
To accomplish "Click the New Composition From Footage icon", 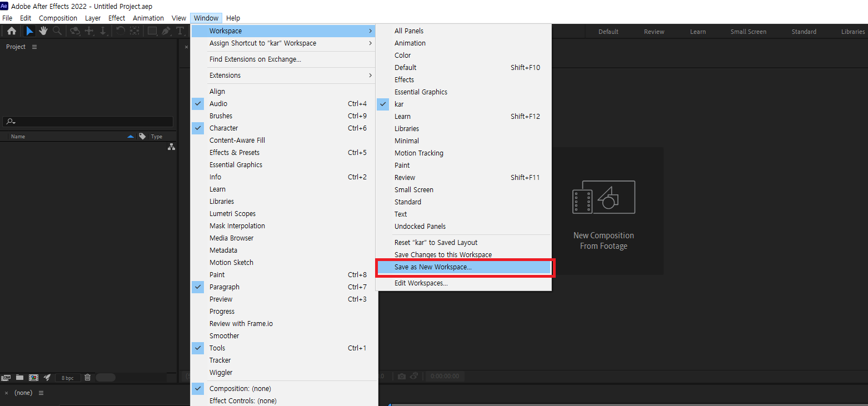I will point(603,197).
